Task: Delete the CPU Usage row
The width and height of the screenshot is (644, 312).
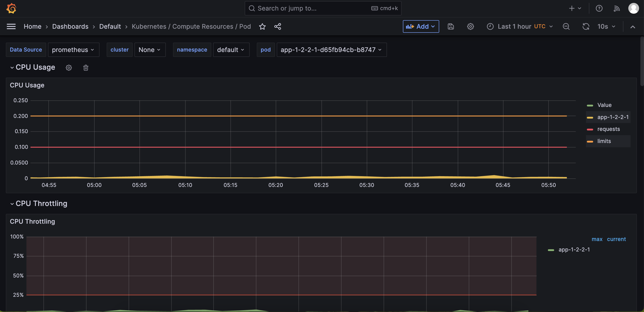Action: click(86, 67)
